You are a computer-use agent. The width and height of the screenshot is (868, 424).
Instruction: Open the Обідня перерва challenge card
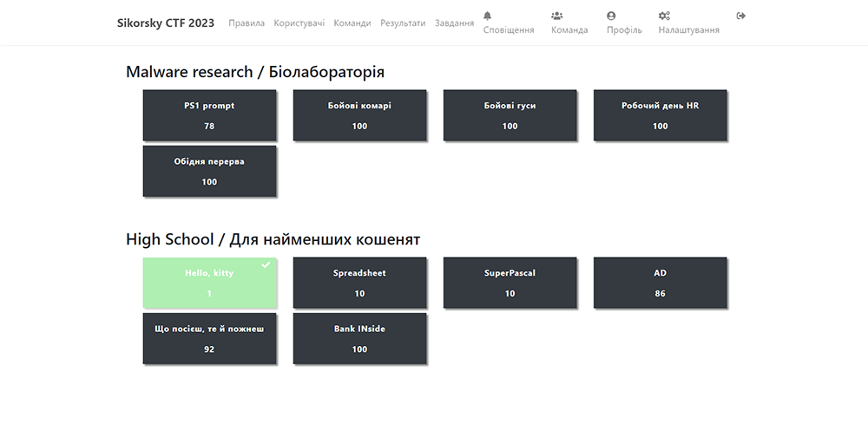click(209, 171)
